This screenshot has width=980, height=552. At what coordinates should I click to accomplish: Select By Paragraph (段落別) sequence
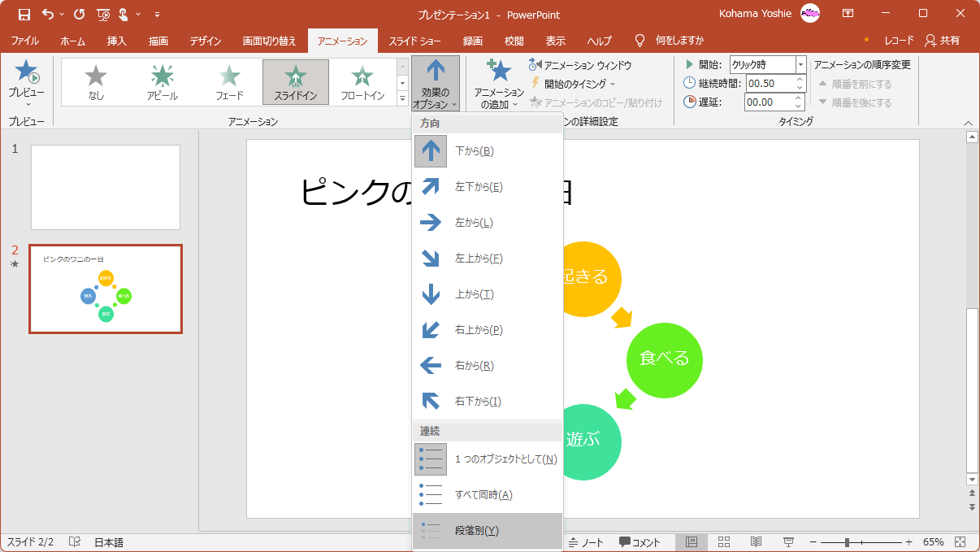488,531
